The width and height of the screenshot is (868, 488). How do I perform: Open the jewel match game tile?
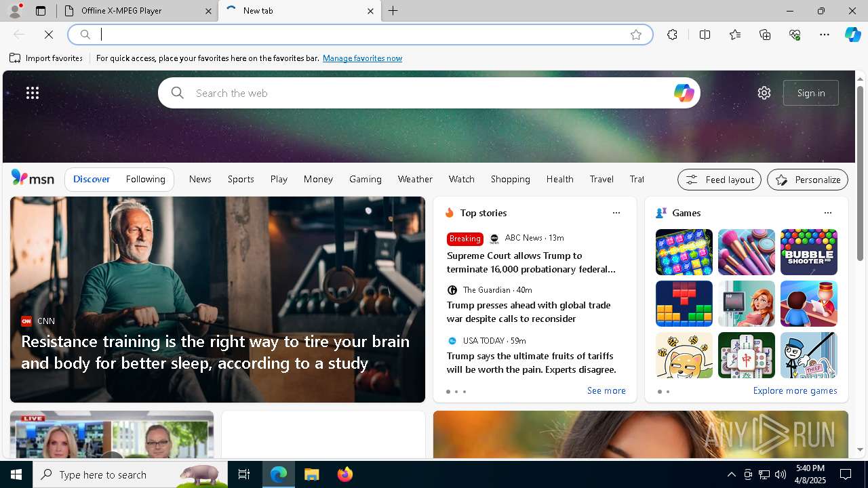pos(684,252)
